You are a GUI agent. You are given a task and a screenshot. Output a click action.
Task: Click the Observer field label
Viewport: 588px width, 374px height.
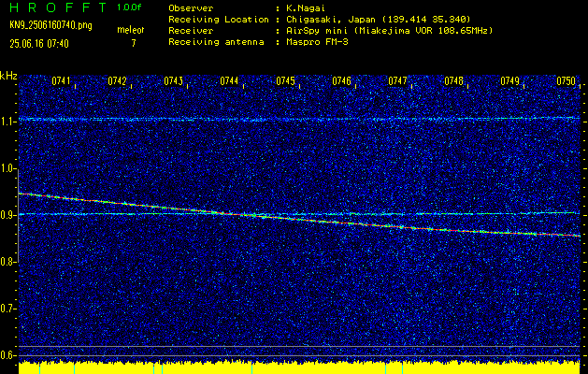tap(192, 8)
